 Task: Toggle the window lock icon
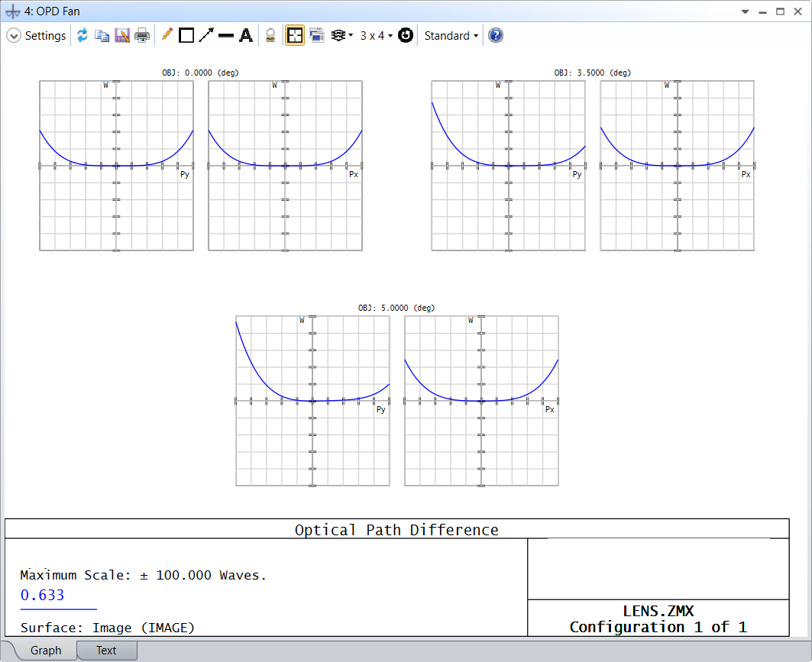[271, 35]
